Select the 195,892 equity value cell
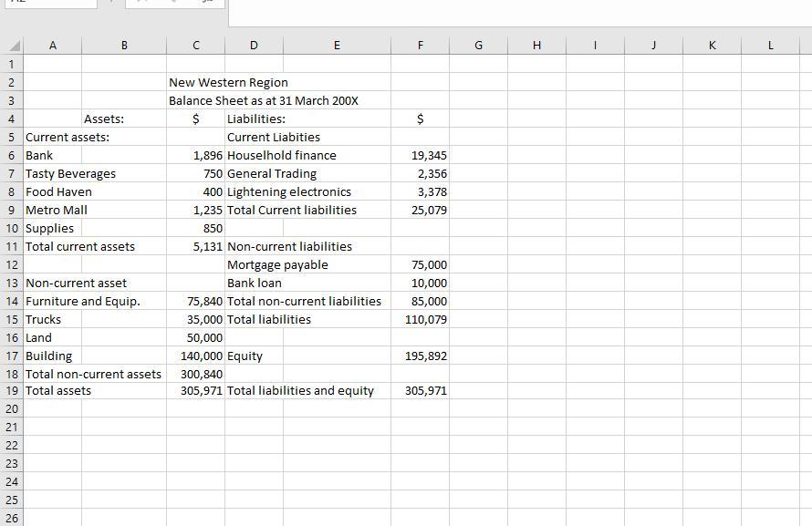 click(x=420, y=356)
